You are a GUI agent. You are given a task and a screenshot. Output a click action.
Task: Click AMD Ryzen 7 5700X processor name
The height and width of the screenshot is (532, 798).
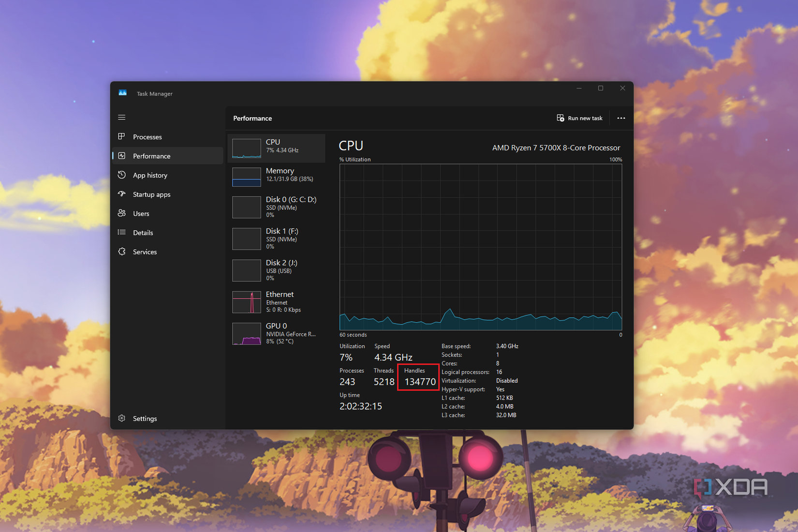pyautogui.click(x=556, y=148)
